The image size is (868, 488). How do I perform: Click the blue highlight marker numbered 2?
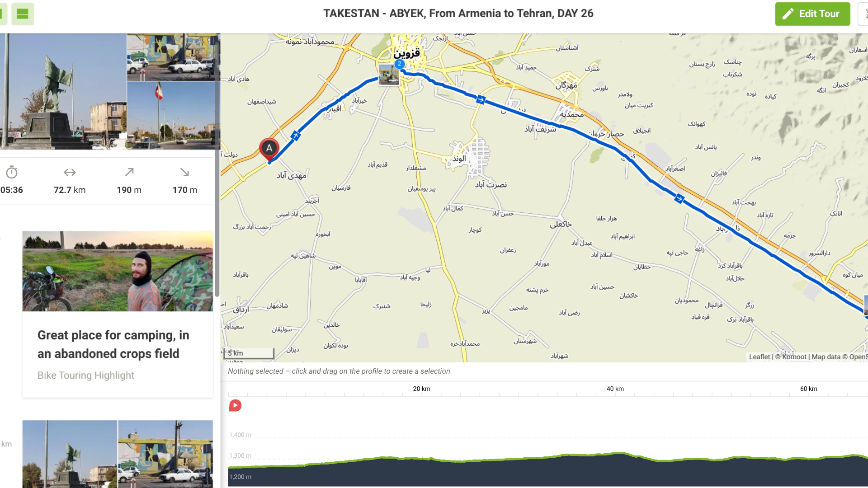click(x=399, y=64)
